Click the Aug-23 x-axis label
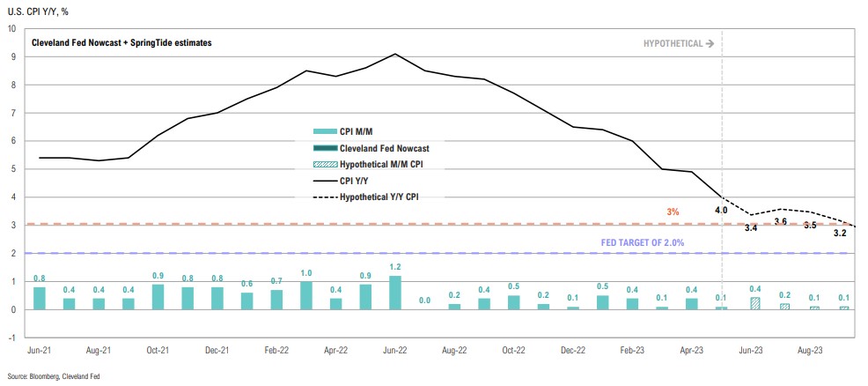The width and height of the screenshot is (868, 386). tap(811, 350)
